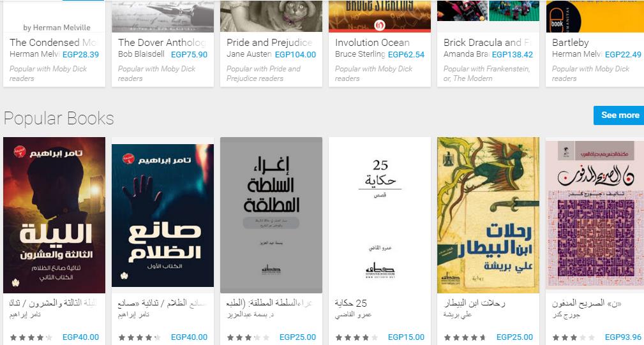Click price EGP93.96 for الضريح المدفون

623,337
